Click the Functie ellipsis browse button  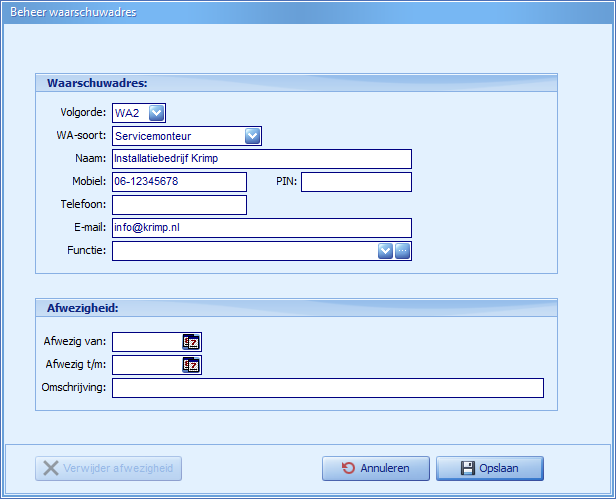tap(402, 251)
